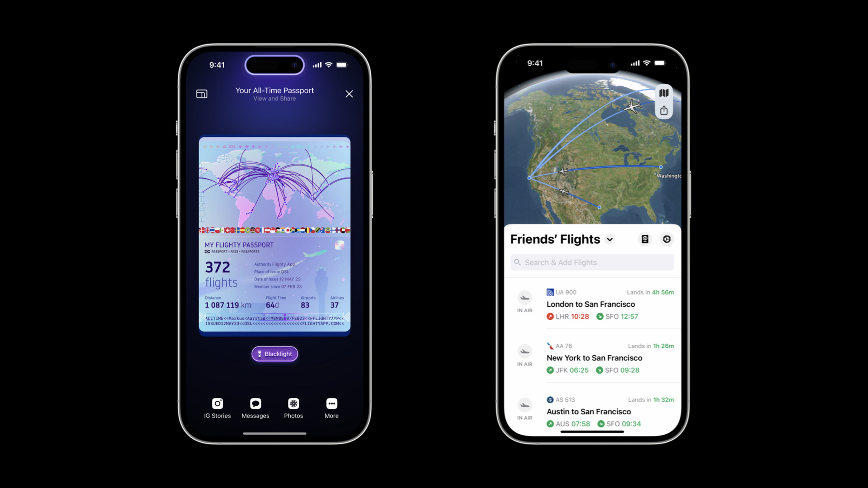The height and width of the screenshot is (488, 868).
Task: Expand the UA 900 London to San Francisco flight
Action: [x=592, y=304]
